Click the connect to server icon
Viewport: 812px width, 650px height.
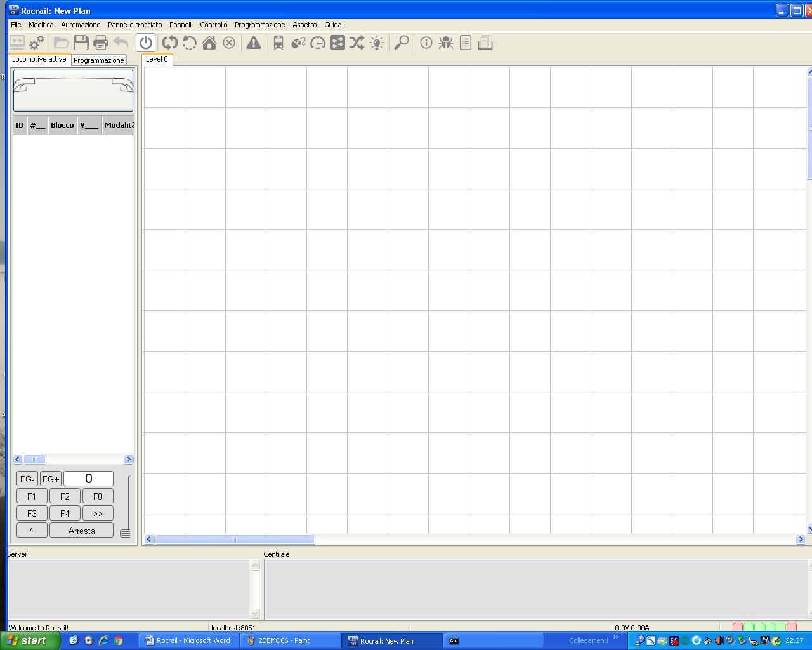[17, 43]
